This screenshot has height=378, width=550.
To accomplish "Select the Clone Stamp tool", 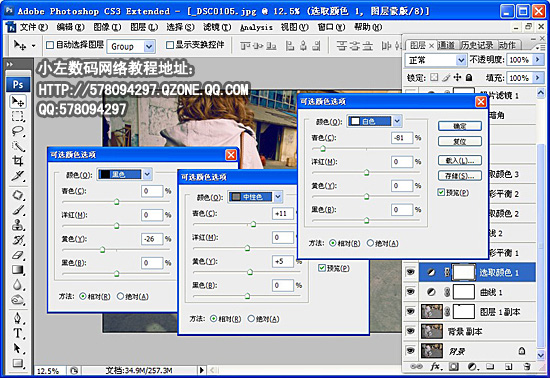I will click(18, 225).
